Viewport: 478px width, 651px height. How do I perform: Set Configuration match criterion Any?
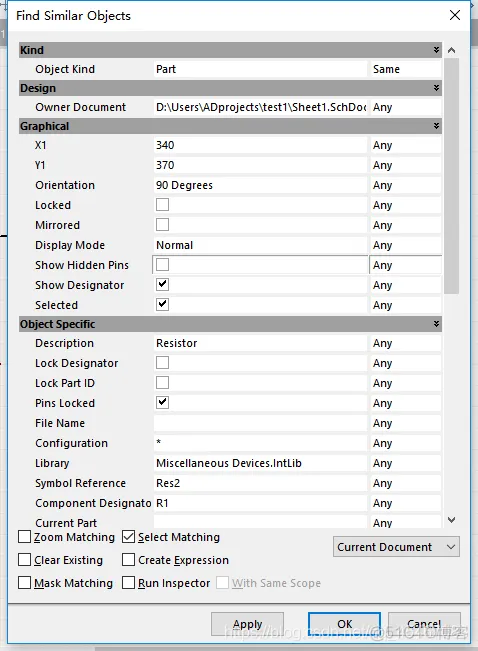coord(405,443)
